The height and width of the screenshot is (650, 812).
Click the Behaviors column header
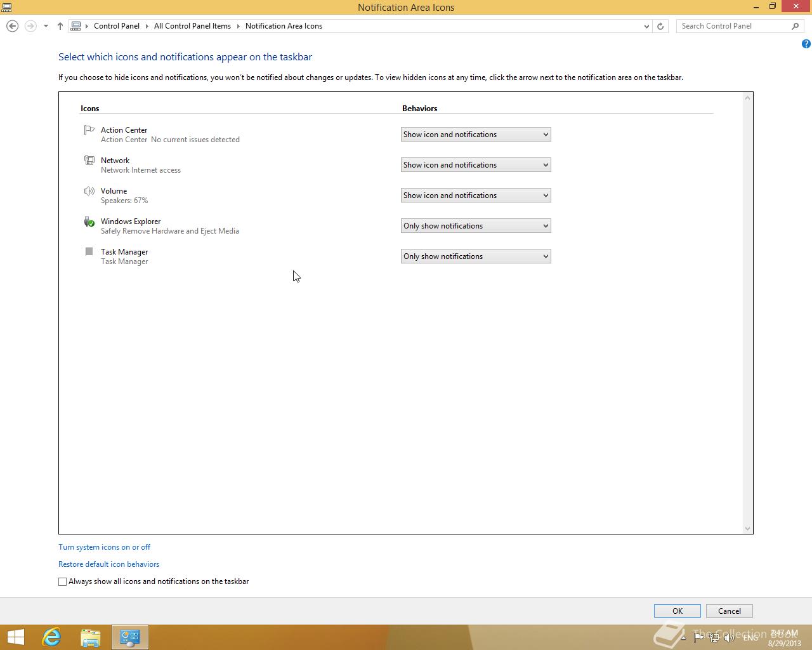tap(419, 109)
